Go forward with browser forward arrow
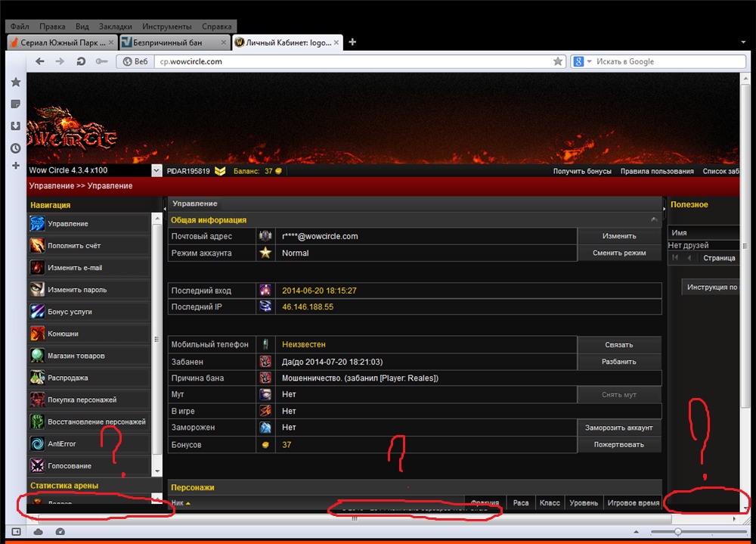The height and width of the screenshot is (544, 756). tap(60, 61)
